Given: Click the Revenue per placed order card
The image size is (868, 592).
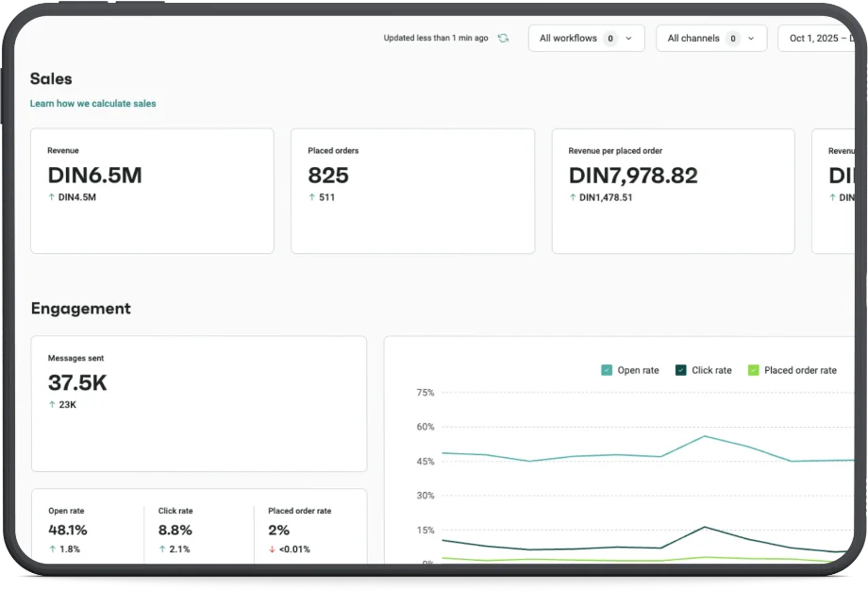Looking at the screenshot, I should (673, 191).
